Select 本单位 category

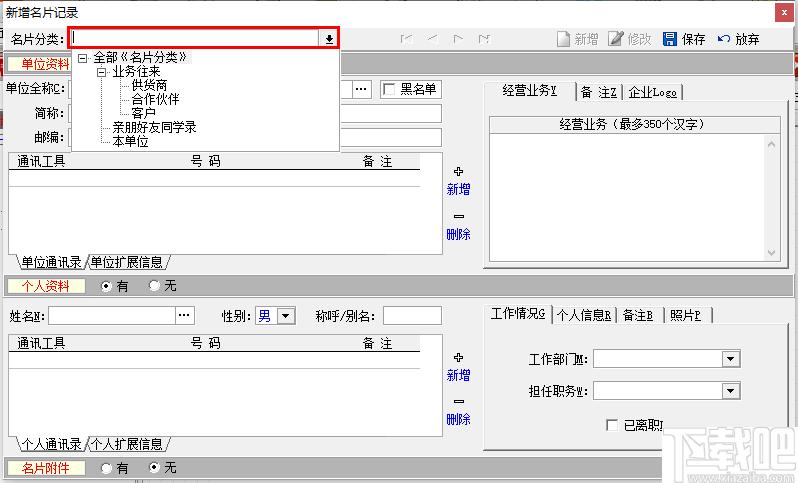click(130, 141)
